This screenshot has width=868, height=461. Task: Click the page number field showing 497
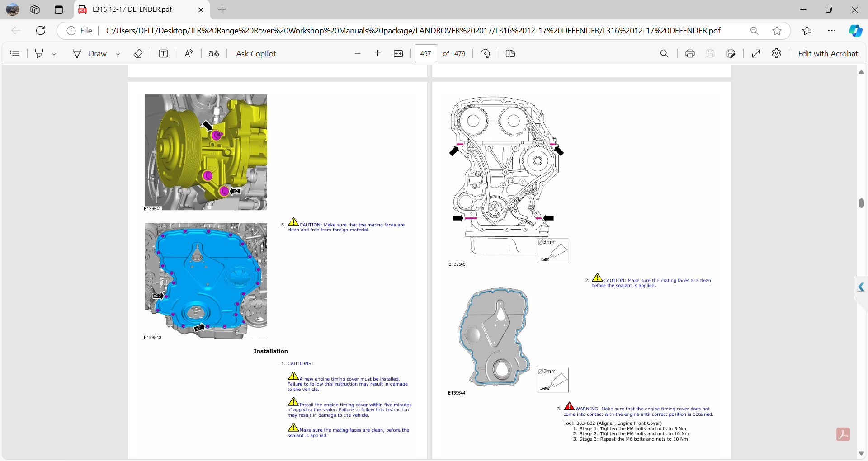coord(425,53)
